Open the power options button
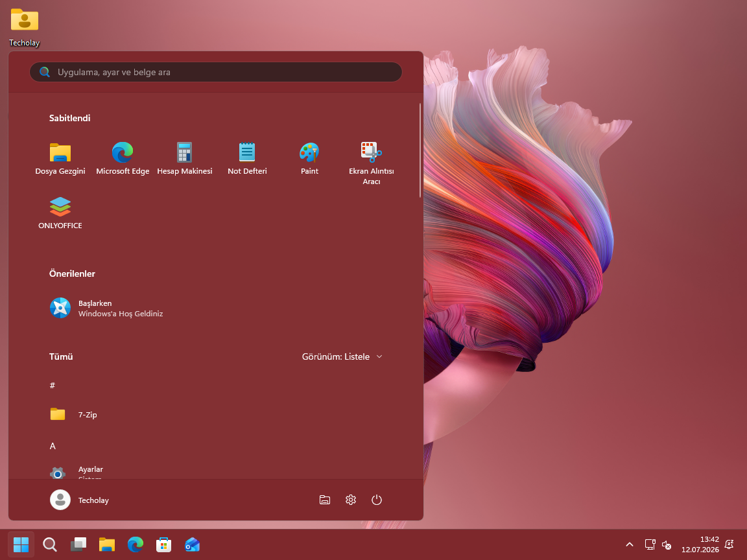Screen dimensions: 747x560 point(376,500)
